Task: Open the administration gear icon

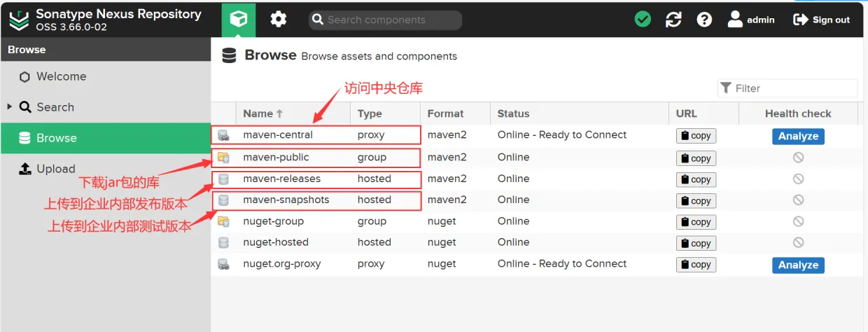Action: 279,20
